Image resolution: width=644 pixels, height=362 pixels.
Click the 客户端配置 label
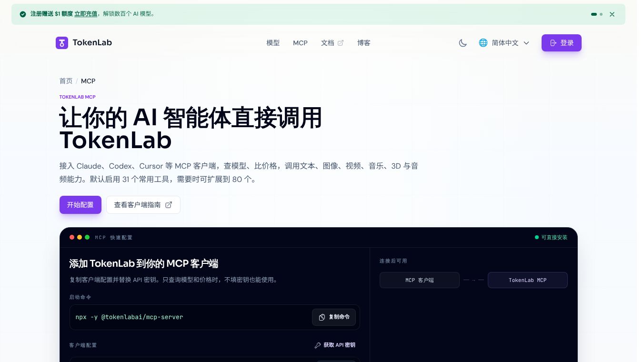click(83, 345)
